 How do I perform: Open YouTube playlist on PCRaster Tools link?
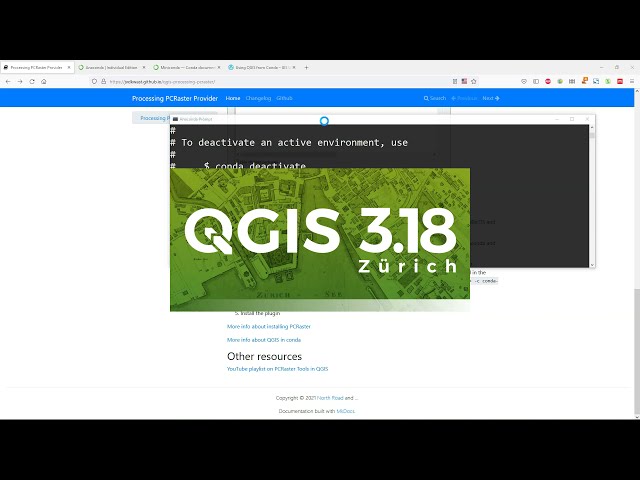(277, 369)
